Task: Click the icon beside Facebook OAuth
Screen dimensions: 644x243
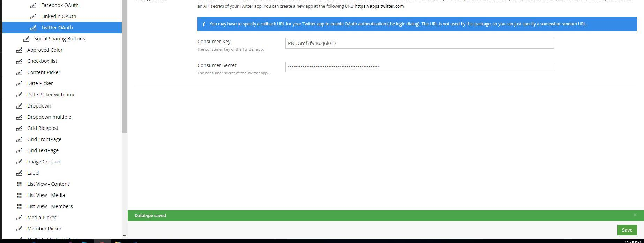Action: (x=33, y=5)
